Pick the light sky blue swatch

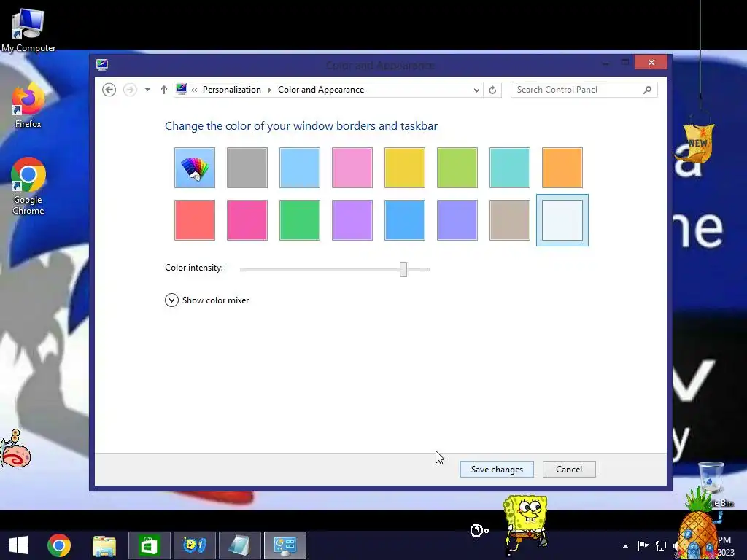coord(300,168)
